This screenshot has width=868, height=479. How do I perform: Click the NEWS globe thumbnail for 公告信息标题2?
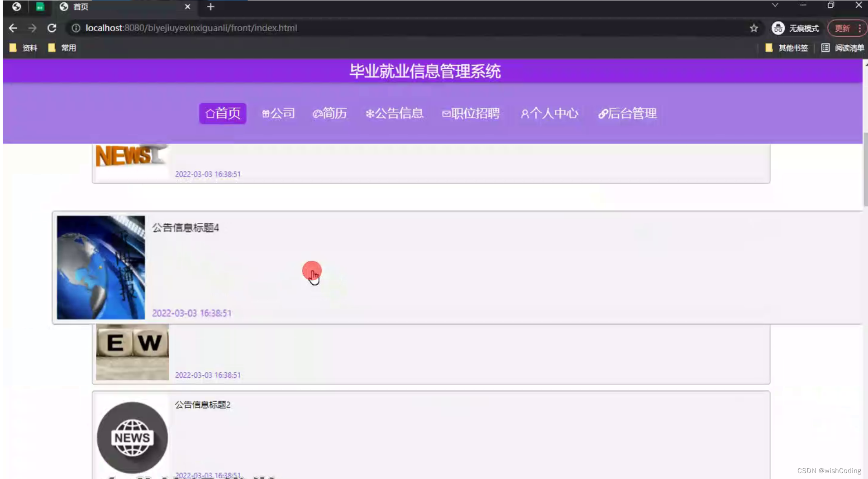tap(132, 437)
